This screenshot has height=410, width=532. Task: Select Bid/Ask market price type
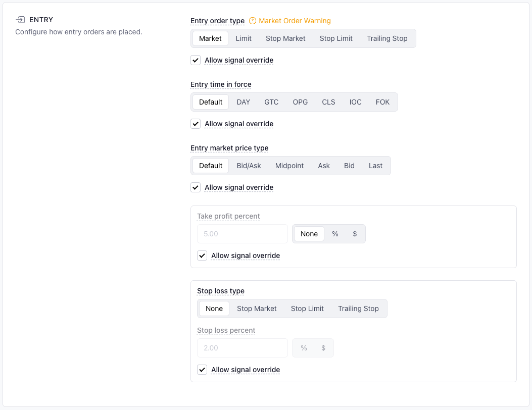[x=249, y=166]
